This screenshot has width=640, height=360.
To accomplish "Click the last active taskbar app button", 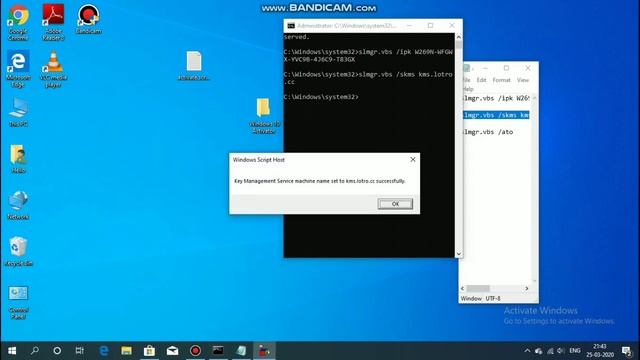I will pos(264,351).
